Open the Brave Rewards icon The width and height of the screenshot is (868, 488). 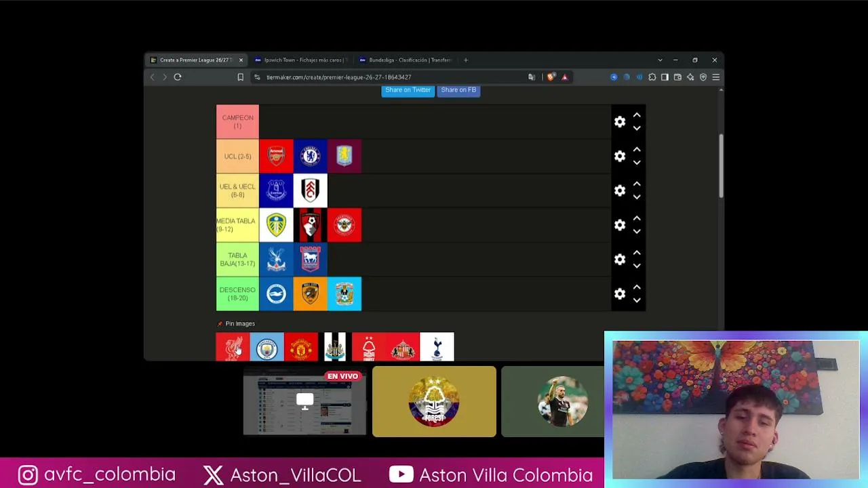[x=564, y=77]
